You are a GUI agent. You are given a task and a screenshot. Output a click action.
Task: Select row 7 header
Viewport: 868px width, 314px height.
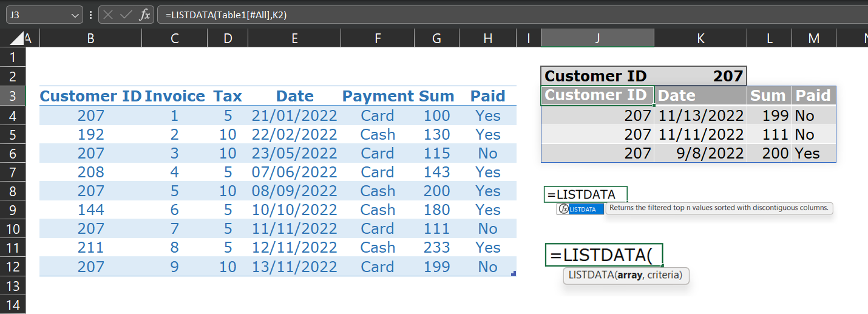pos(15,172)
